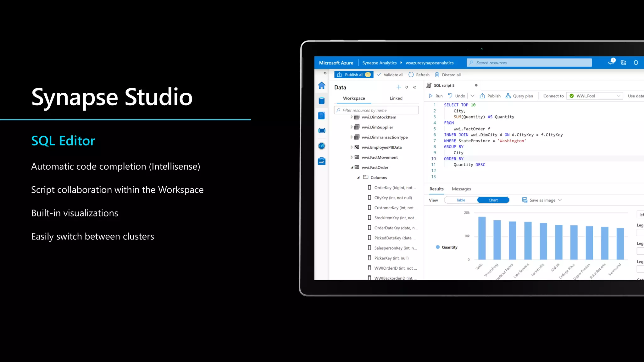Open the Develop hub document icon

321,116
